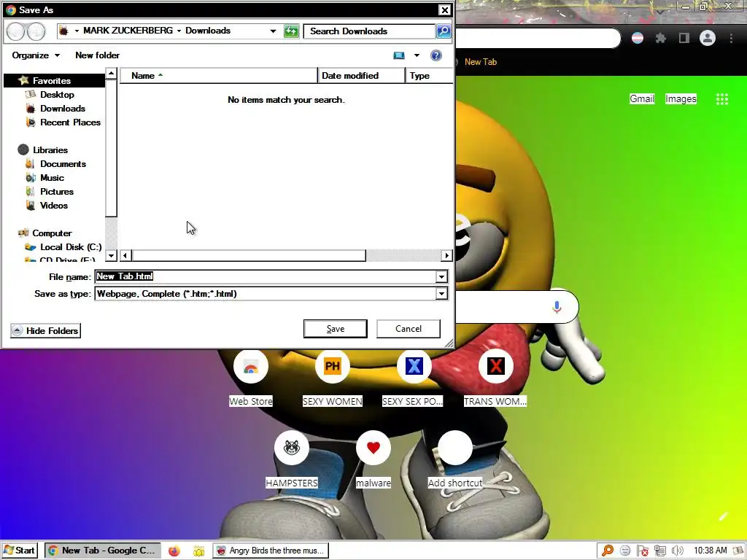
Task: Open the HAMPSTERS shortcut
Action: coord(292,459)
